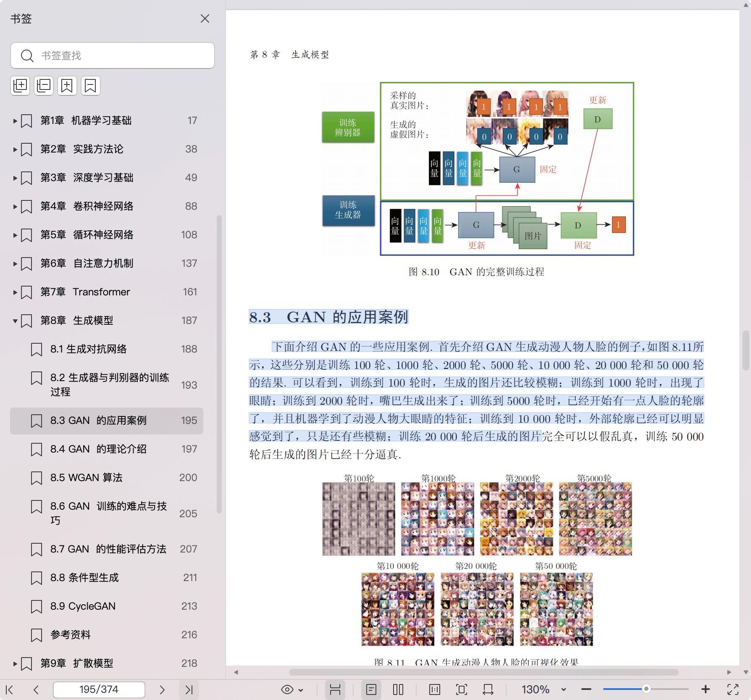
Task: Click the zoom slider handle
Action: click(646, 689)
